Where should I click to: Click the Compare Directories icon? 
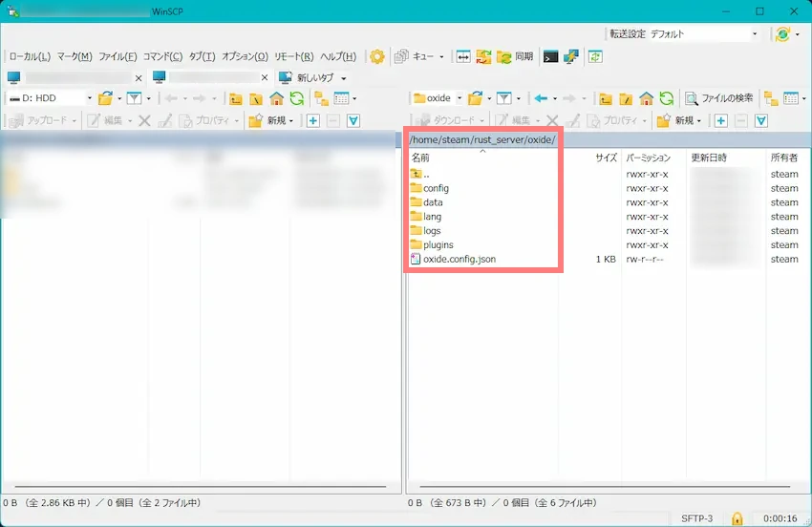463,56
